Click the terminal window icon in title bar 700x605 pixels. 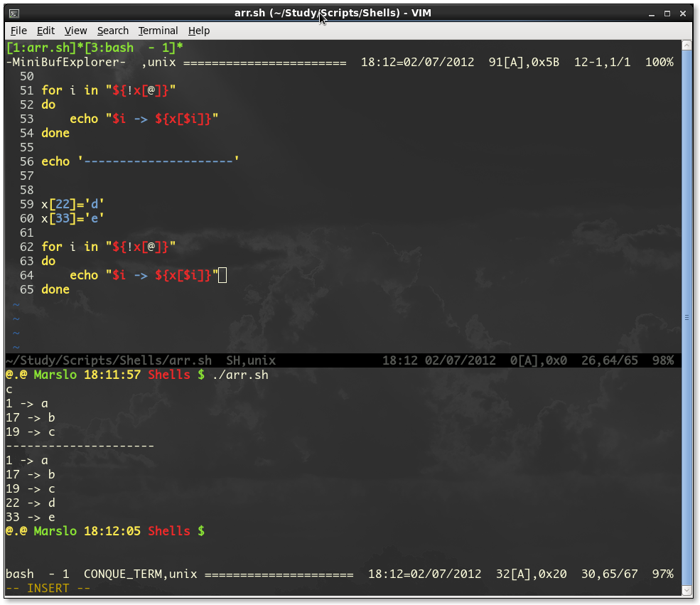coord(14,14)
